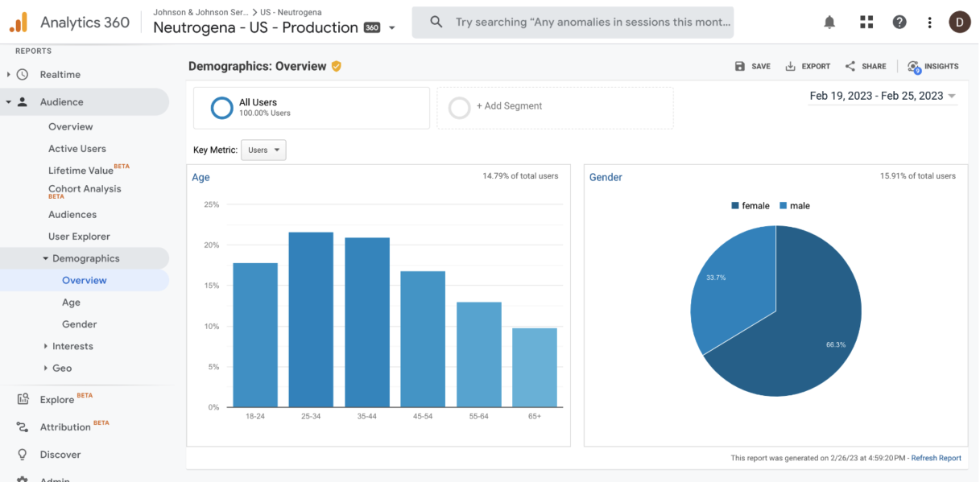
Task: Click the Export button
Action: tap(808, 67)
